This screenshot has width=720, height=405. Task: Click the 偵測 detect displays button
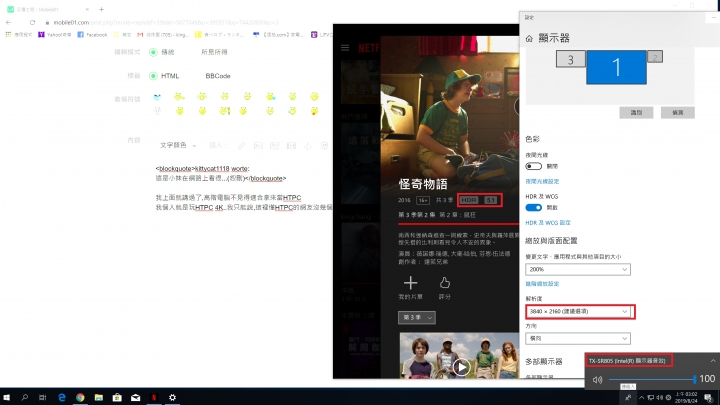677,112
